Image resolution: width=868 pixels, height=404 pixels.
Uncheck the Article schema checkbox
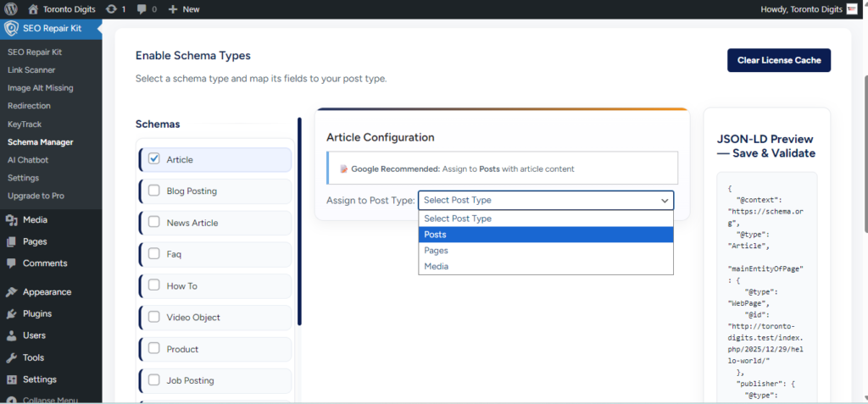[153, 158]
